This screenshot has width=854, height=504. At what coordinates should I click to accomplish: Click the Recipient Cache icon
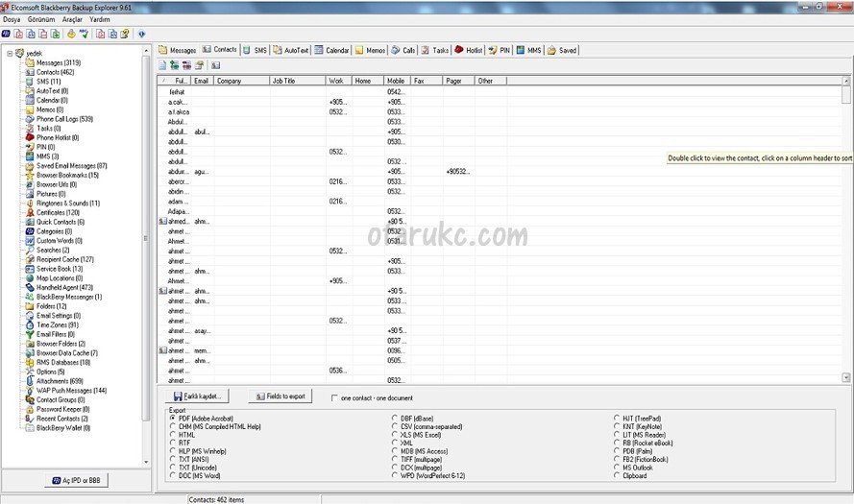point(30,259)
